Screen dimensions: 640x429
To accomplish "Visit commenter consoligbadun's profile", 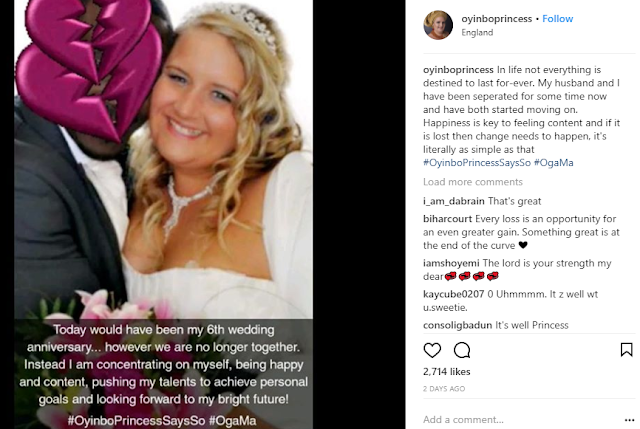I will [458, 325].
